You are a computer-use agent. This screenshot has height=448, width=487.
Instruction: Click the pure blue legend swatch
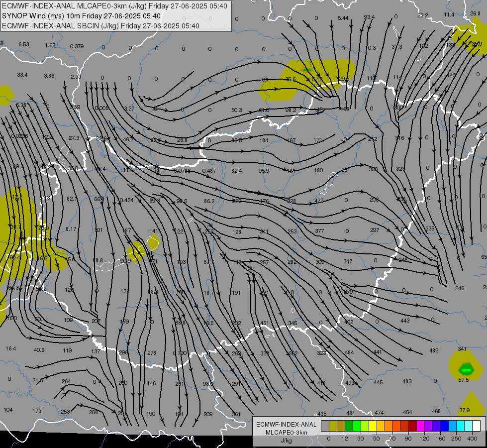tap(444, 426)
